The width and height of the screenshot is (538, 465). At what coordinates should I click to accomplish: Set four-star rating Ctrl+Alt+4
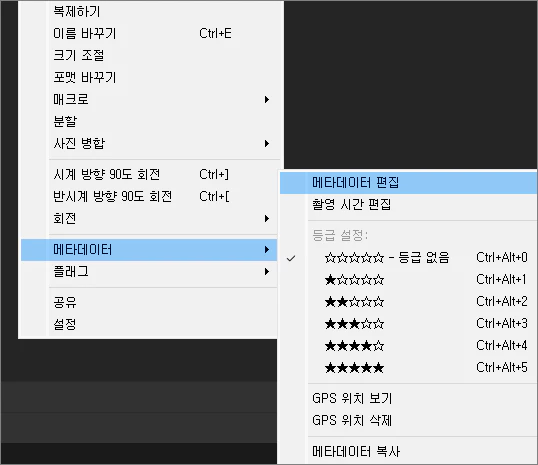(x=408, y=346)
